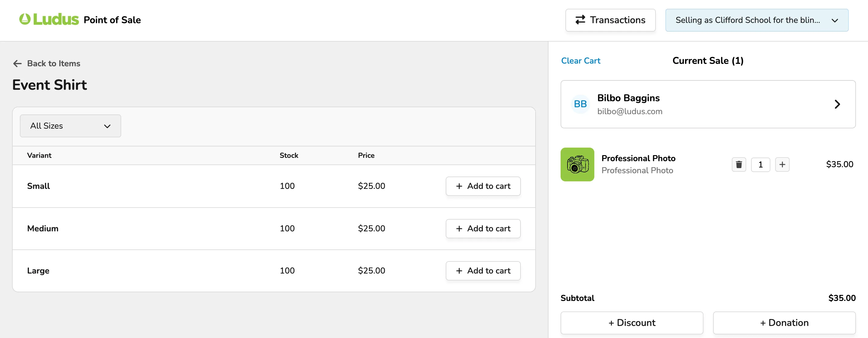The width and height of the screenshot is (868, 338).
Task: Clear the cart
Action: (580, 61)
